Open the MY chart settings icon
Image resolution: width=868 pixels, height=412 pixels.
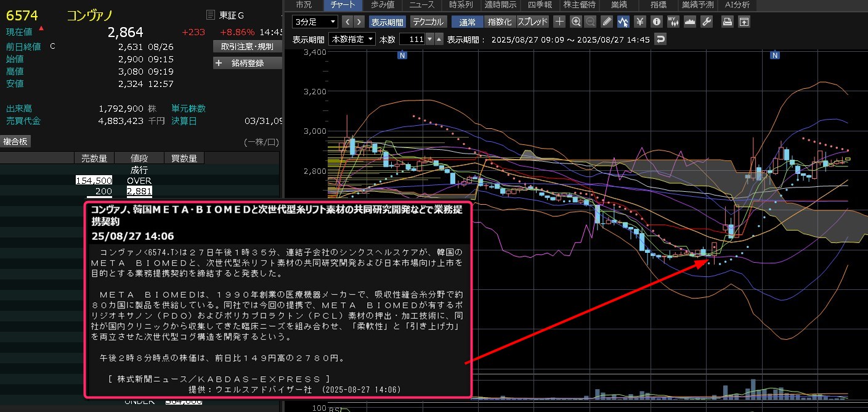click(x=673, y=22)
